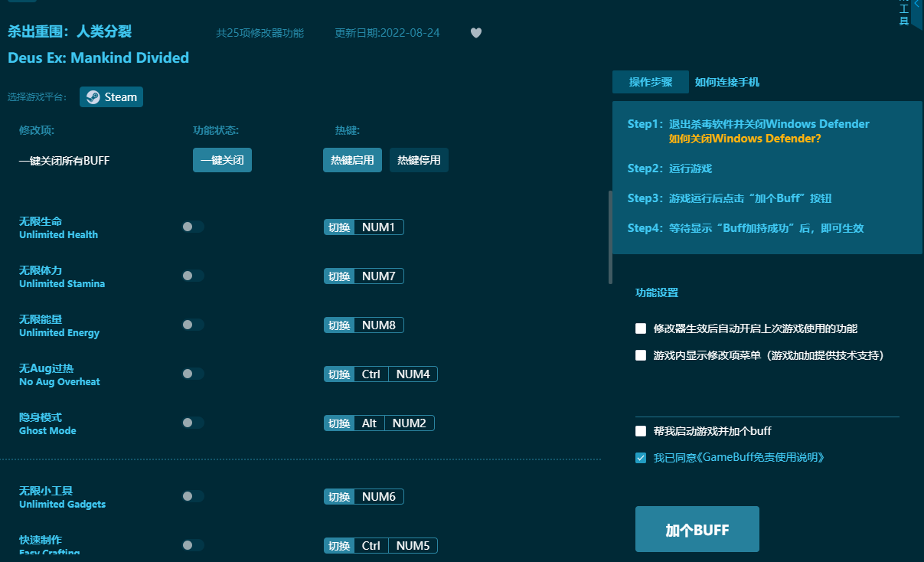Click the 功能状态 column header
Screen dimensions: 924x562
coord(216,130)
